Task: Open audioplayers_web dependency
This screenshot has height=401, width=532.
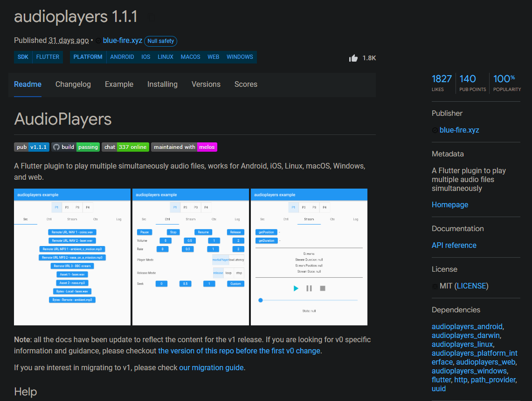Action: pyautogui.click(x=485, y=362)
